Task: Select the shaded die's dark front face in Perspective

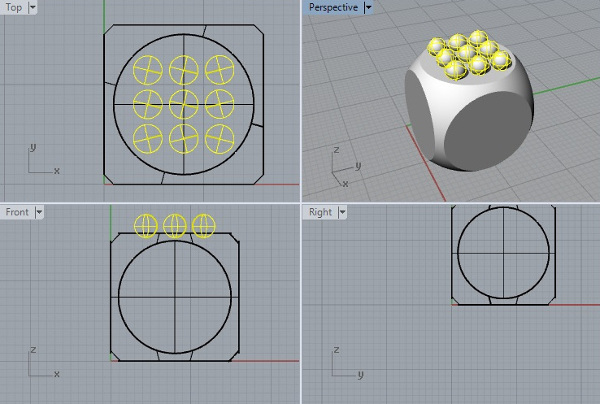Action: (488, 130)
